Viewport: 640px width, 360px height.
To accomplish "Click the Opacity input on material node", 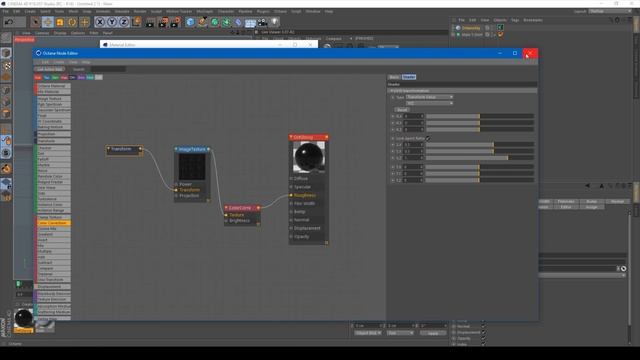I will click(x=302, y=237).
